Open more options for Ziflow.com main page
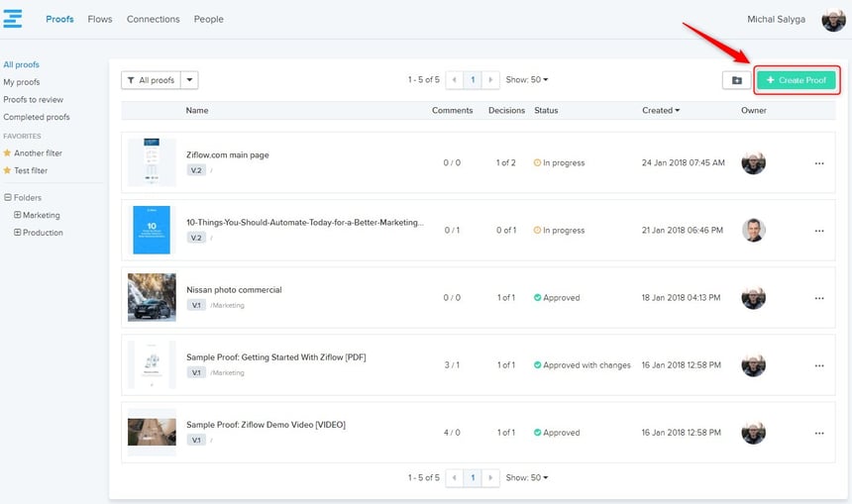The width and height of the screenshot is (852, 504). coord(819,163)
